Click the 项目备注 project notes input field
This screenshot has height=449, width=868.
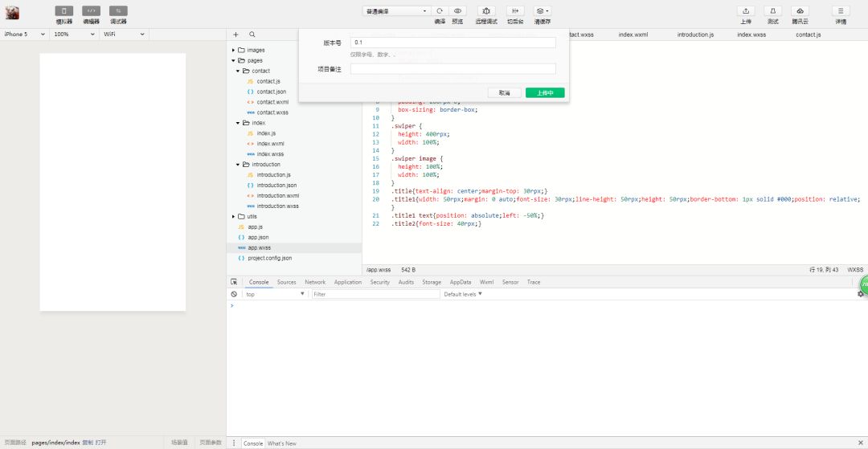click(x=452, y=69)
